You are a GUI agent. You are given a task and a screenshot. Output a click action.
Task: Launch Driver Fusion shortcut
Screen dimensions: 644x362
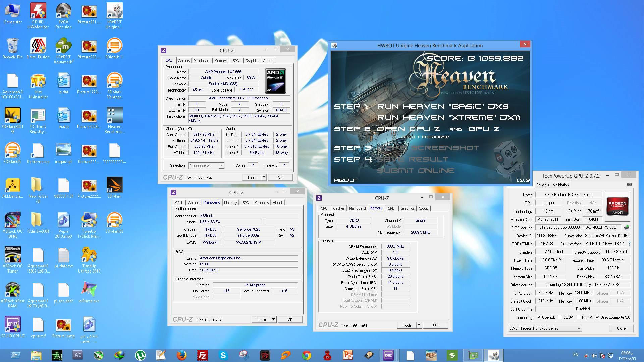(38, 48)
